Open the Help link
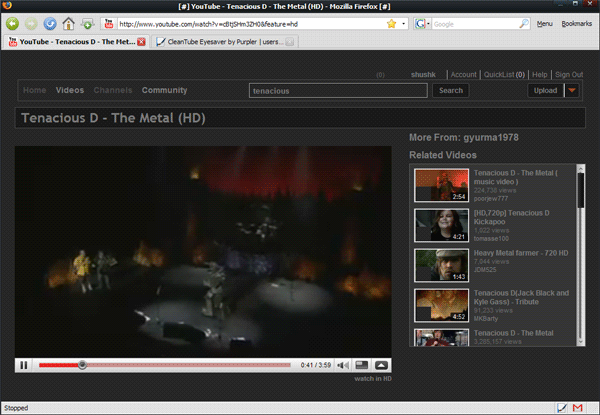Image resolution: width=600 pixels, height=415 pixels. tap(540, 75)
